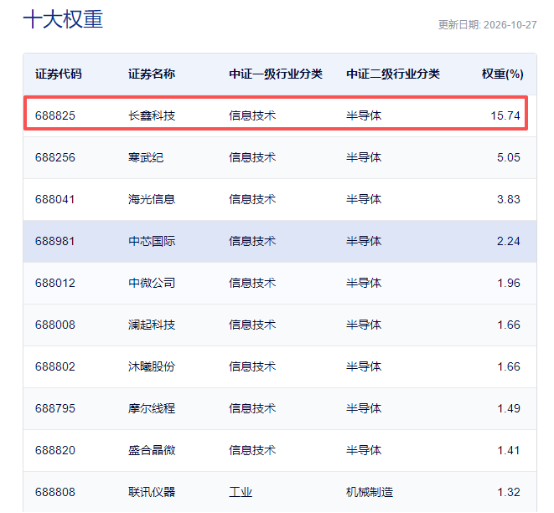Click the weight value 15.74
This screenshot has height=513, width=554.
point(505,116)
